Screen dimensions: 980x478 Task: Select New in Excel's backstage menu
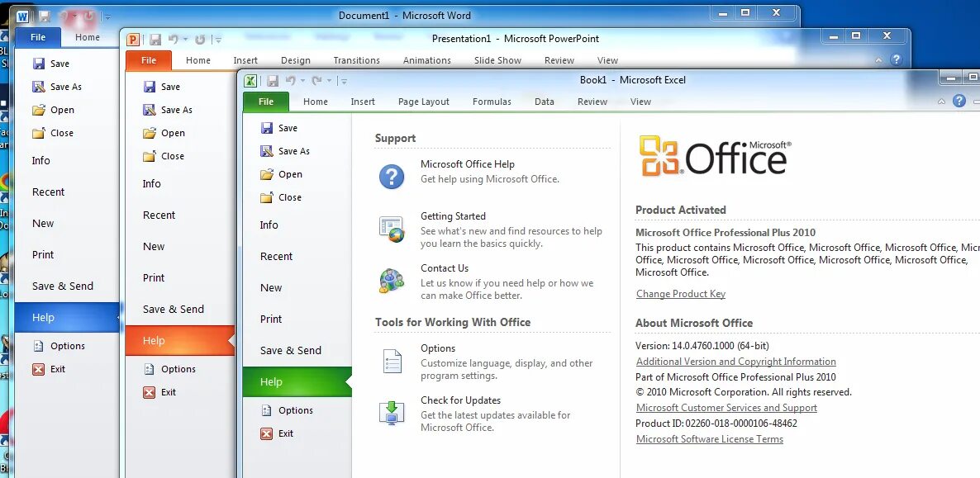(271, 287)
